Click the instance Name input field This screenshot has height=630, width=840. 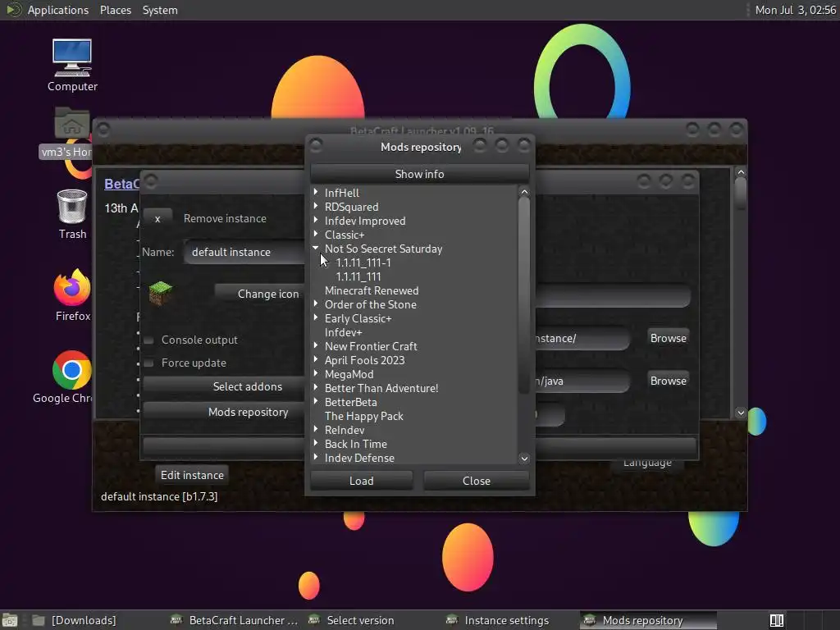point(244,252)
